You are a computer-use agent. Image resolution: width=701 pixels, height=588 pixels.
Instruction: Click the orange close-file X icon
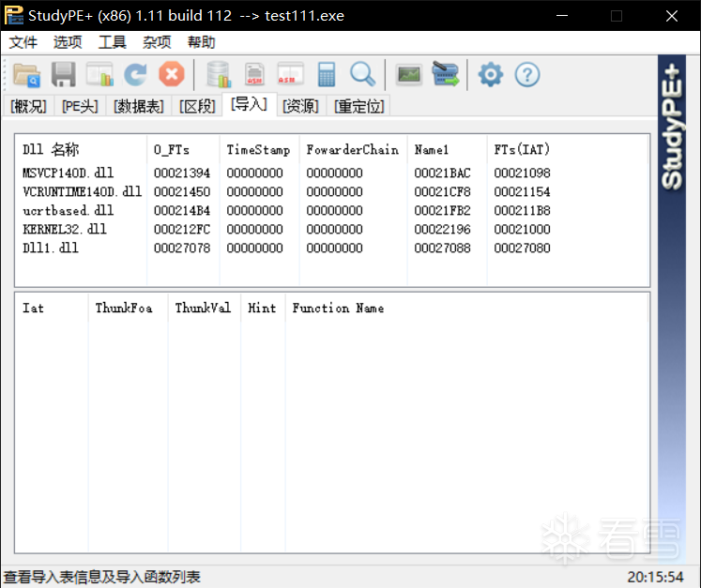pyautogui.click(x=172, y=75)
